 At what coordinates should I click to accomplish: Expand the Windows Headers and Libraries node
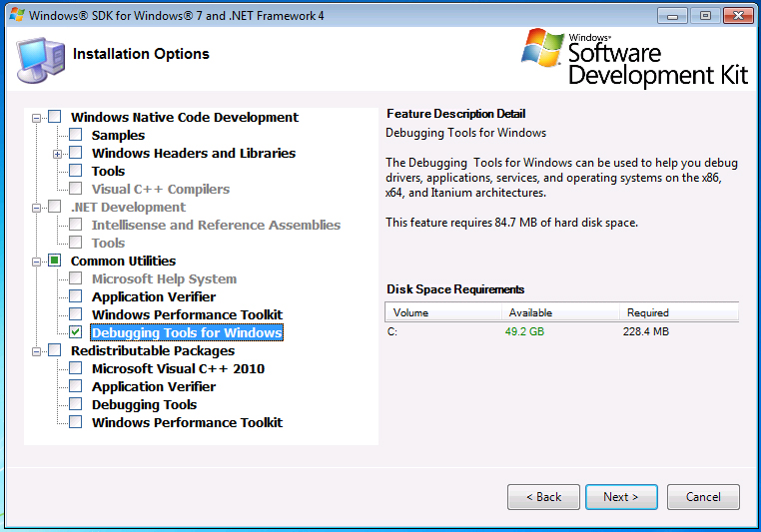click(57, 155)
